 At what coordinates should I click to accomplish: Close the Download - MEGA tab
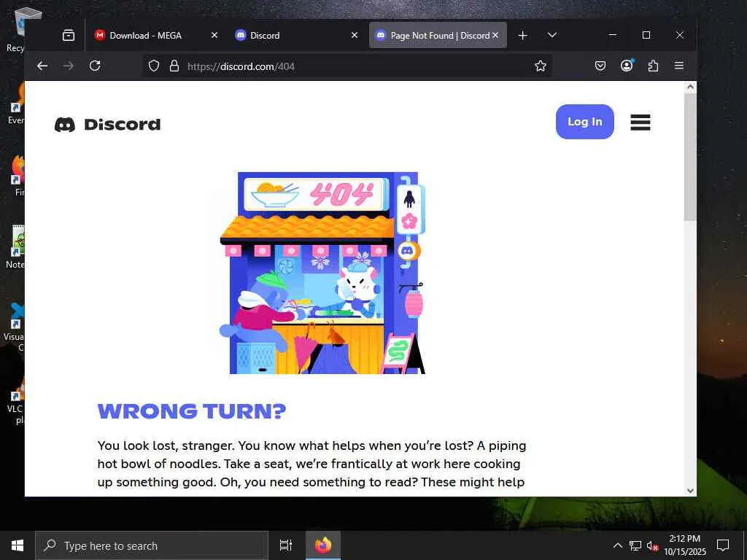tap(214, 35)
